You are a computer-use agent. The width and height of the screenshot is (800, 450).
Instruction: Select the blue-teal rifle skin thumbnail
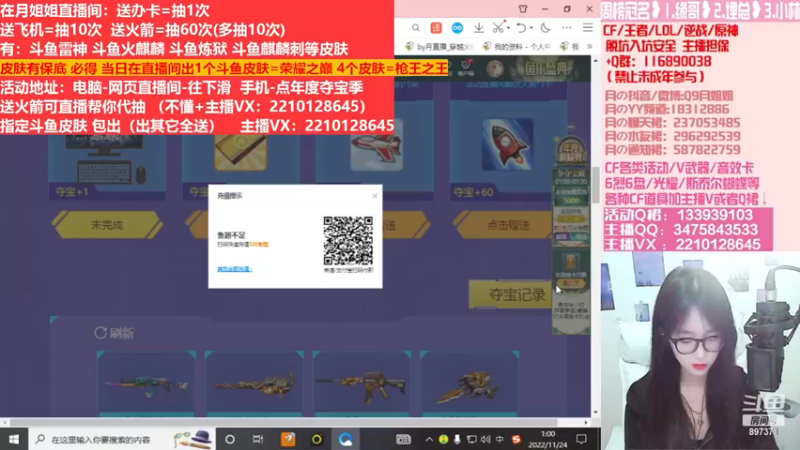(x=146, y=383)
